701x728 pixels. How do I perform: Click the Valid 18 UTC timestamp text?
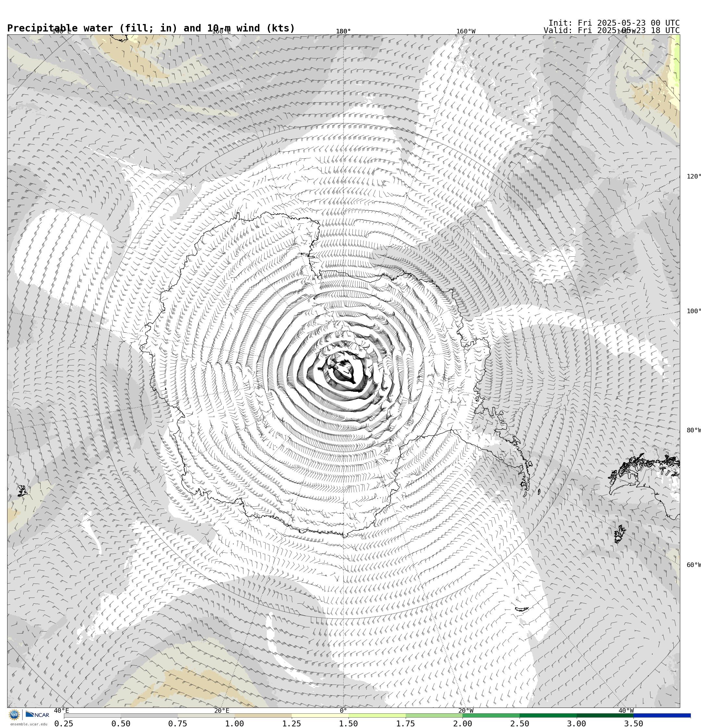pyautogui.click(x=611, y=31)
